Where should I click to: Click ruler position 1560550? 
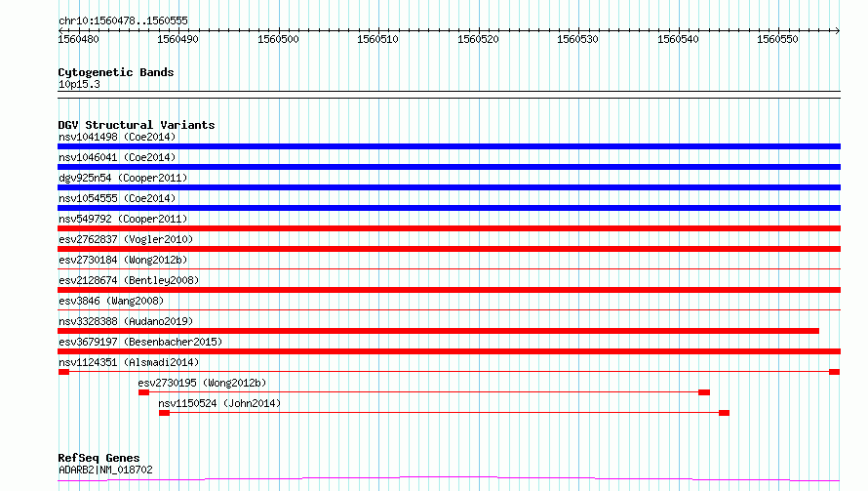point(777,39)
